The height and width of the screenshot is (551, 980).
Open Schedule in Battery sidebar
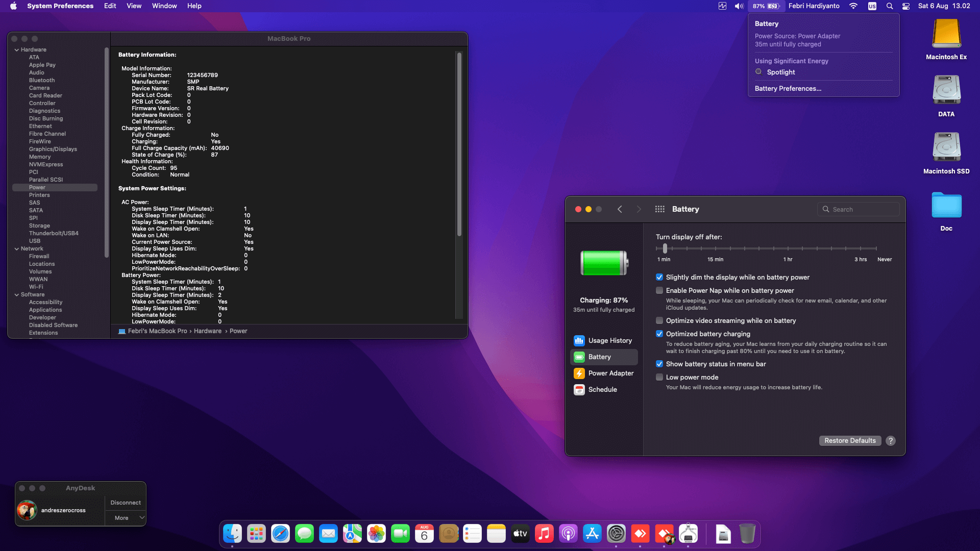(x=604, y=390)
